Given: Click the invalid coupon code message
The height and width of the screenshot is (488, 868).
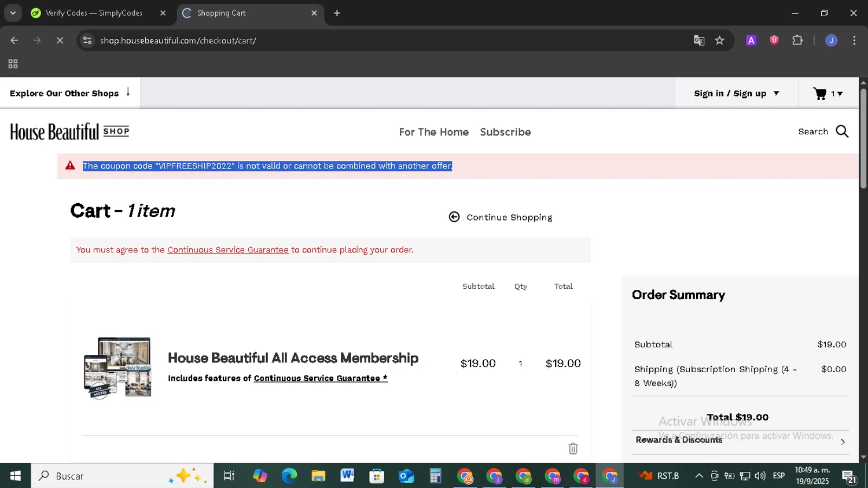Looking at the screenshot, I should tap(267, 166).
